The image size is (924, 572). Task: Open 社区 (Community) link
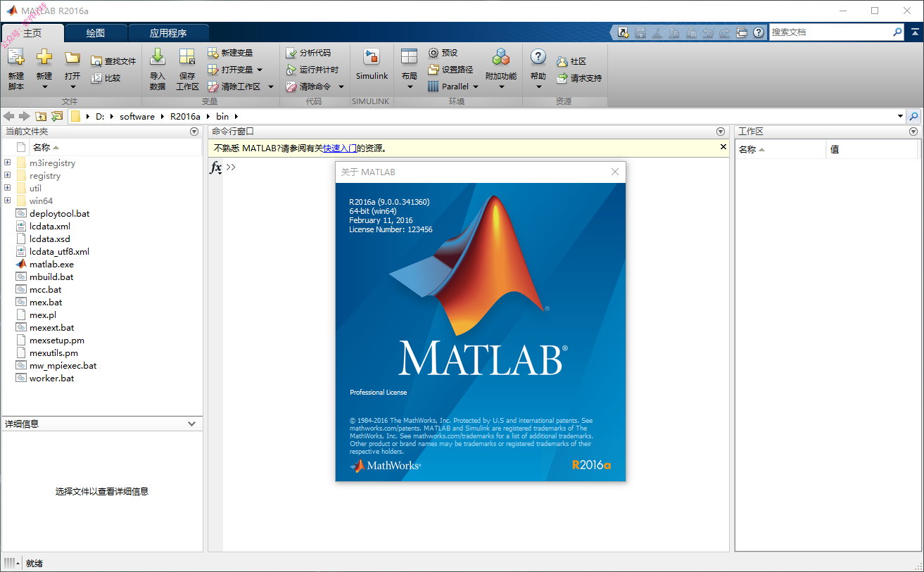coord(571,62)
